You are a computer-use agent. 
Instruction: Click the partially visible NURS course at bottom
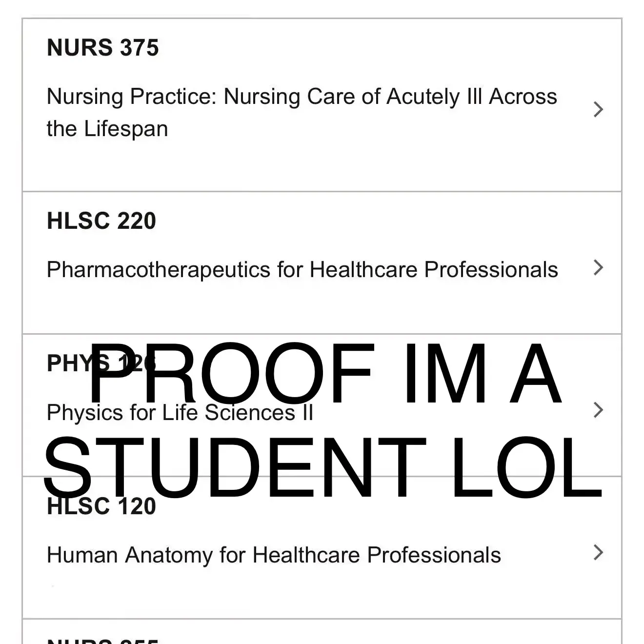coord(322,632)
